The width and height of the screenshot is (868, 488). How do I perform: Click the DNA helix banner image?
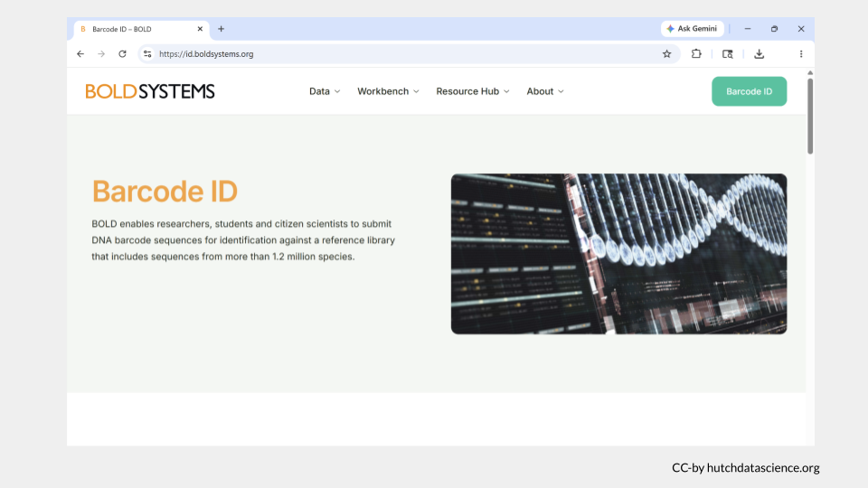click(x=618, y=254)
